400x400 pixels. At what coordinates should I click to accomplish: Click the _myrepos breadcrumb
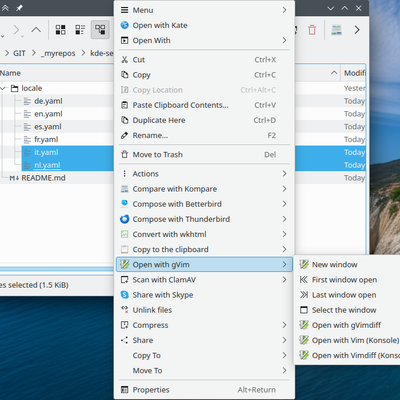click(58, 53)
